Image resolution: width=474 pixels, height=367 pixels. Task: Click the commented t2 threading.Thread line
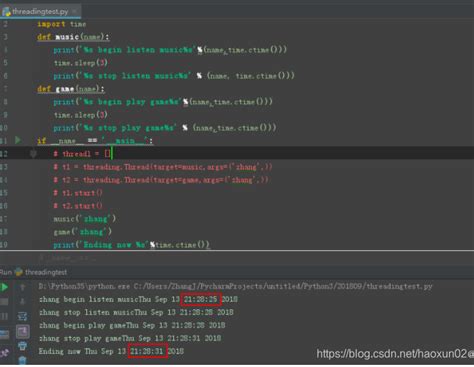pos(161,180)
